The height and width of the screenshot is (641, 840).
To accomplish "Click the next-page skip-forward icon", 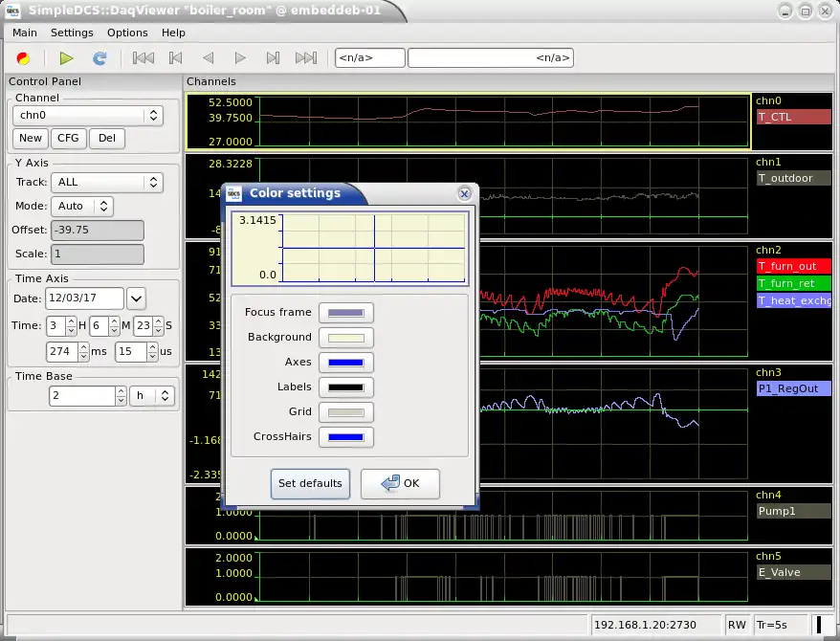I will coord(273,58).
